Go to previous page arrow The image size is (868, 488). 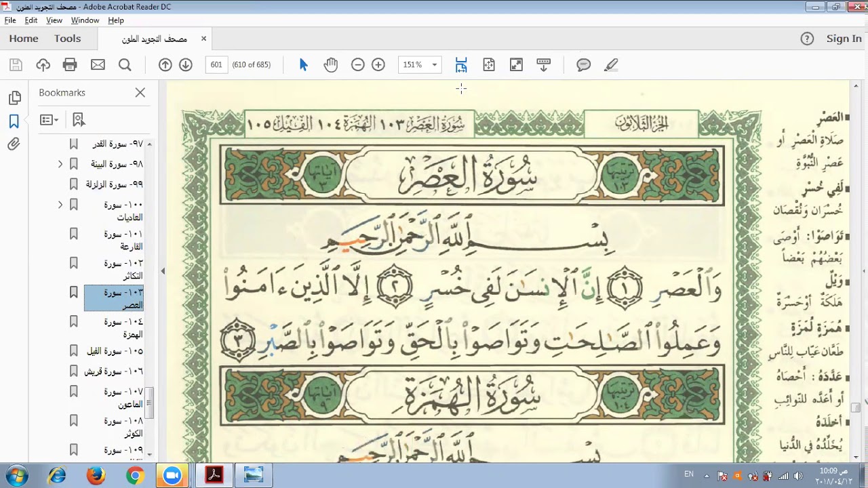pos(165,65)
